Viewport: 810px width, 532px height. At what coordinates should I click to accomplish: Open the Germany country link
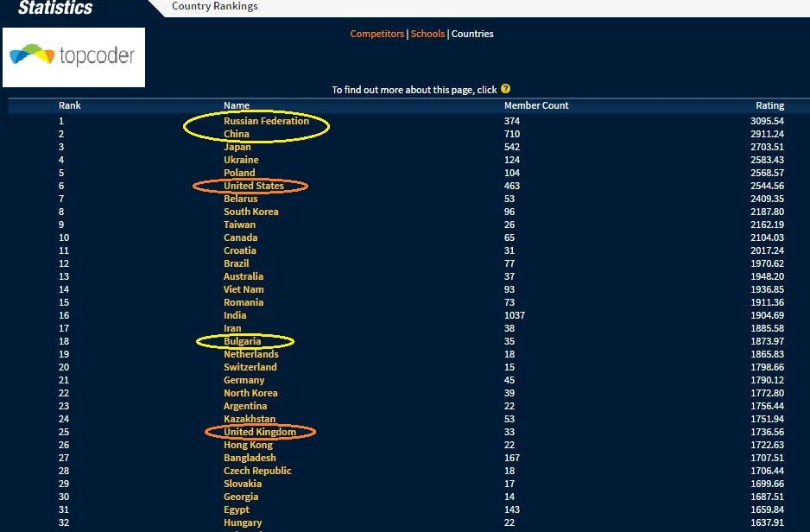244,380
